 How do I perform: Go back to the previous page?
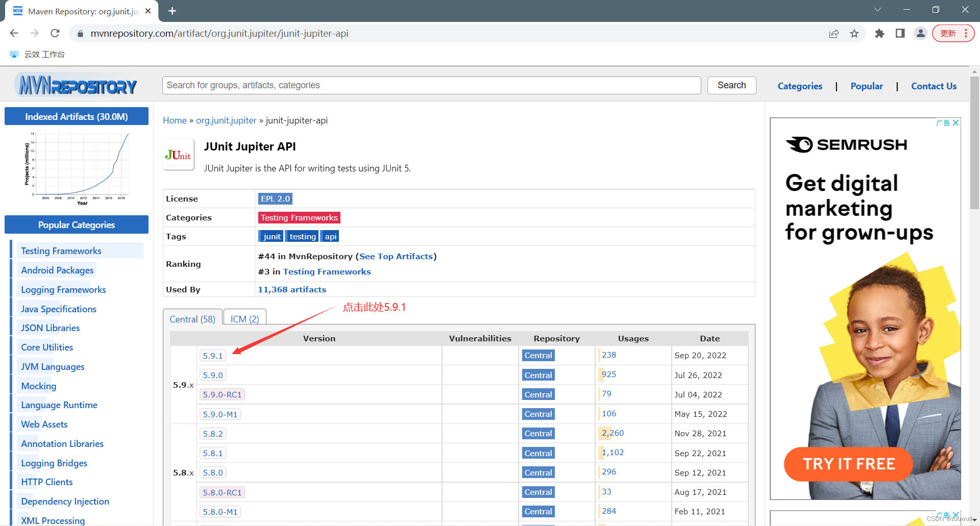[14, 33]
